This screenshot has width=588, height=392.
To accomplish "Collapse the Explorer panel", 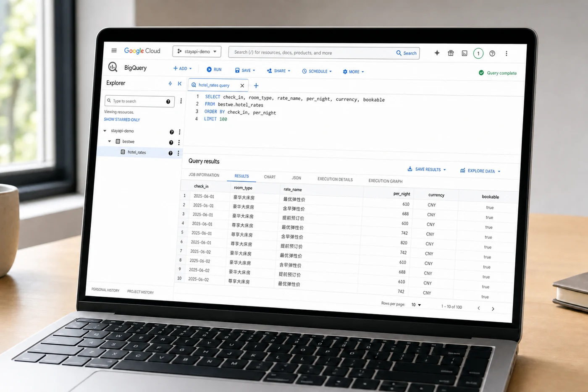I will click(x=180, y=84).
